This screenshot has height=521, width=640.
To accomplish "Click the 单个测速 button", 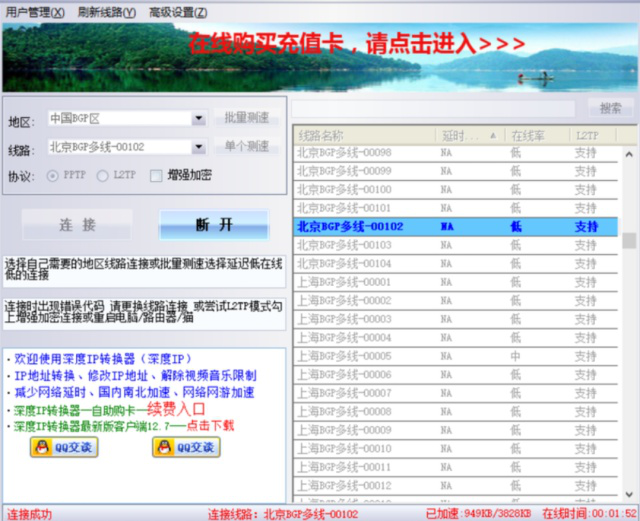I will pos(247,146).
